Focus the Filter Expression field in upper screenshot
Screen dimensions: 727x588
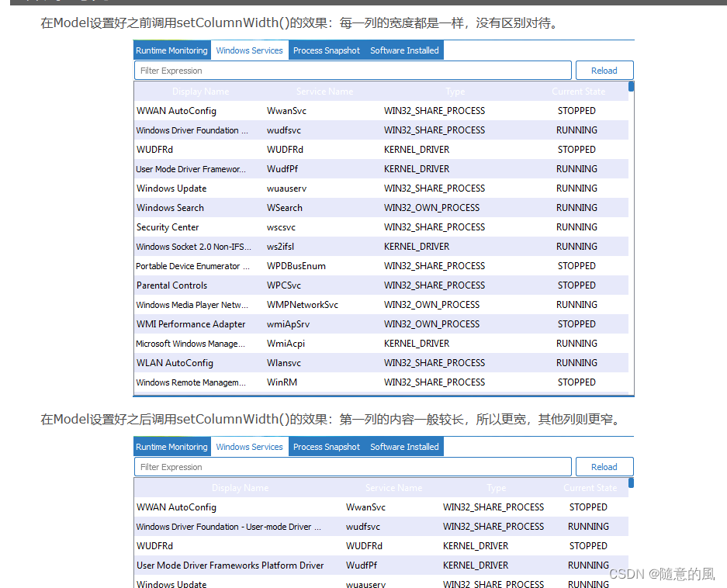click(353, 71)
